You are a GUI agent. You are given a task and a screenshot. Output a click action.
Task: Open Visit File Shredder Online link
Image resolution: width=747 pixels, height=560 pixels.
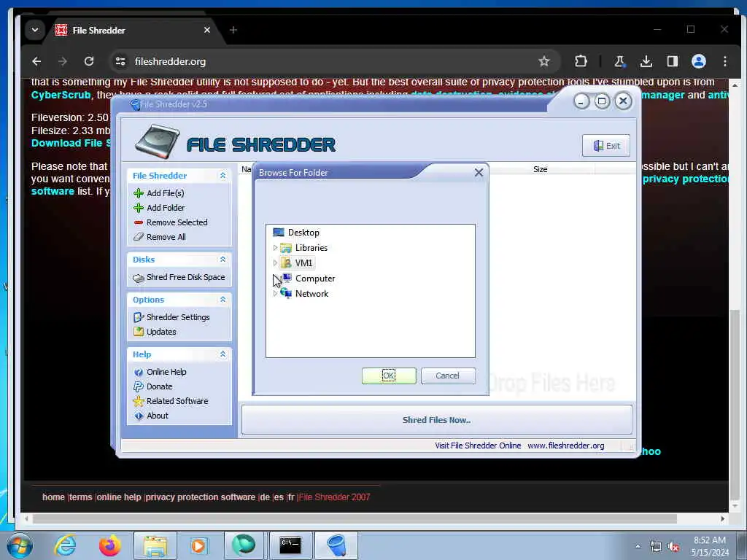478,446
